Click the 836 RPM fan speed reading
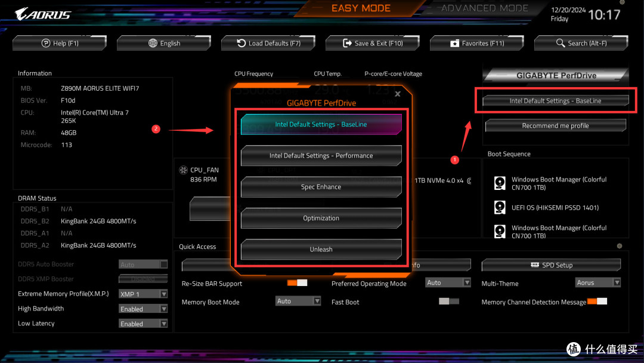 point(203,179)
